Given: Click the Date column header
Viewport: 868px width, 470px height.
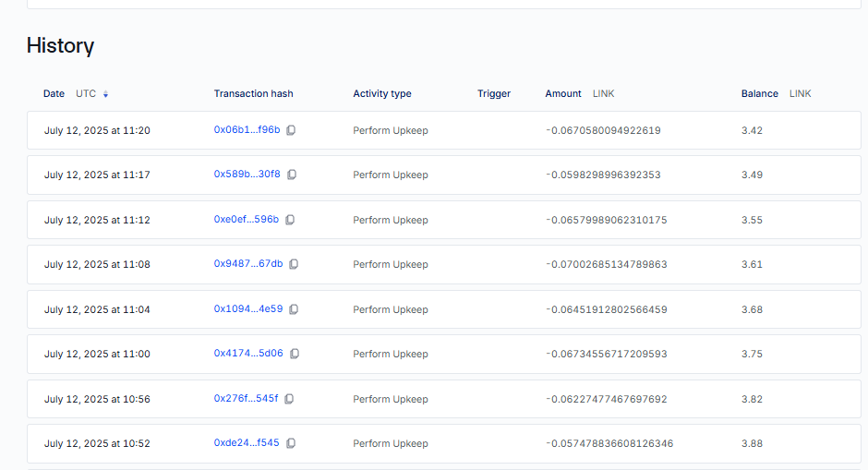Looking at the screenshot, I should pos(54,93).
